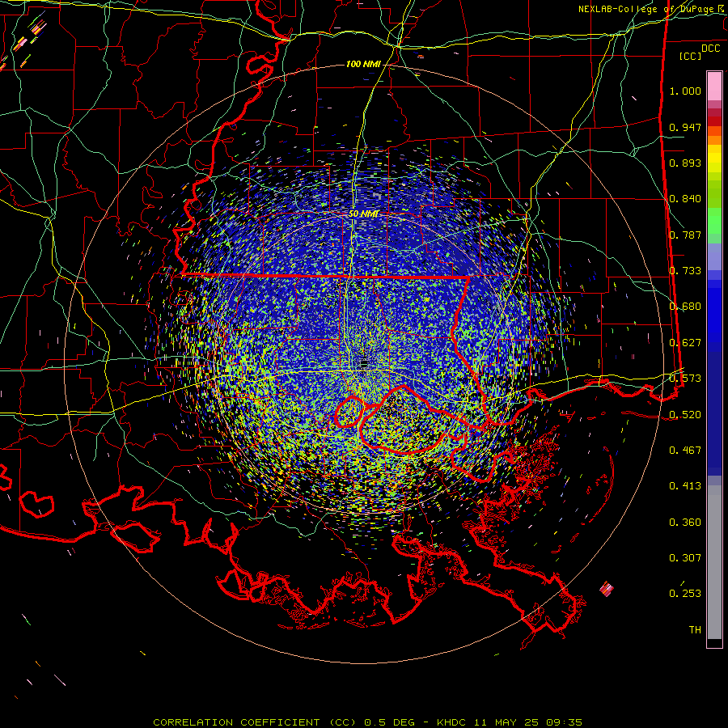Image resolution: width=728 pixels, height=728 pixels.
Task: Select the 0.893 legend value
Action: point(685,163)
